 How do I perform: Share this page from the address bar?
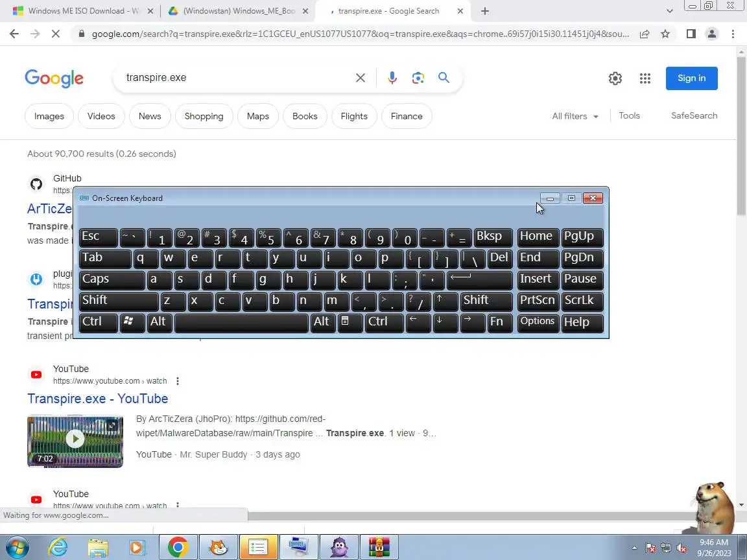(x=644, y=34)
